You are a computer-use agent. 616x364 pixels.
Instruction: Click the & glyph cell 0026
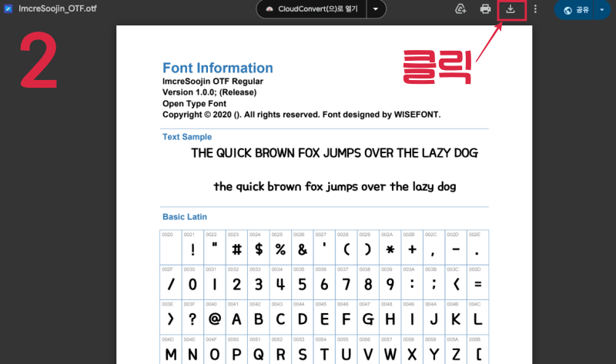303,247
